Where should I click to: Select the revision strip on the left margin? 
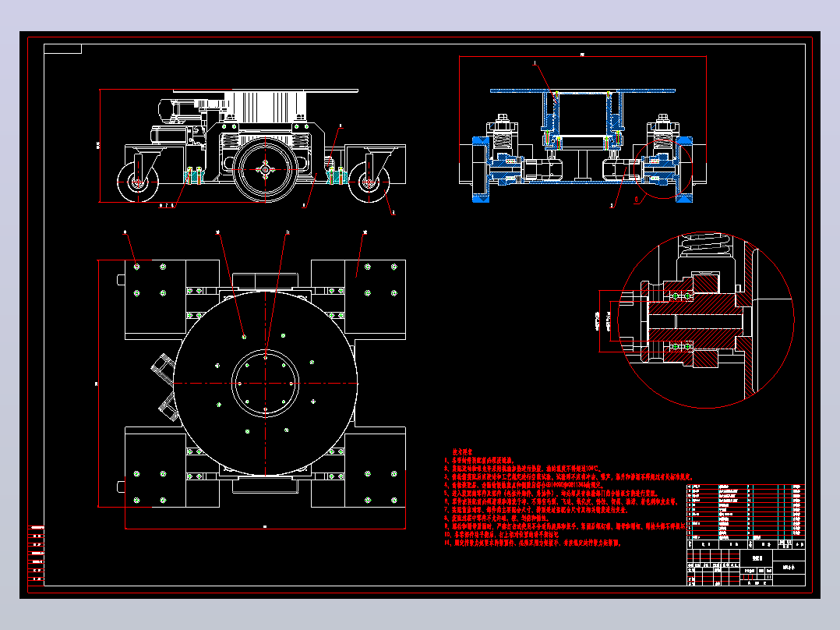(x=36, y=555)
